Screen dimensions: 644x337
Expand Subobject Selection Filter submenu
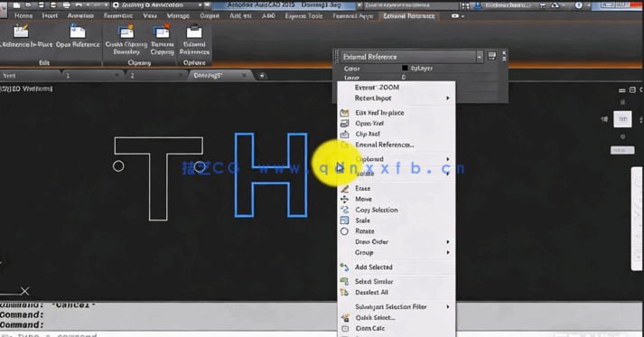pos(397,306)
